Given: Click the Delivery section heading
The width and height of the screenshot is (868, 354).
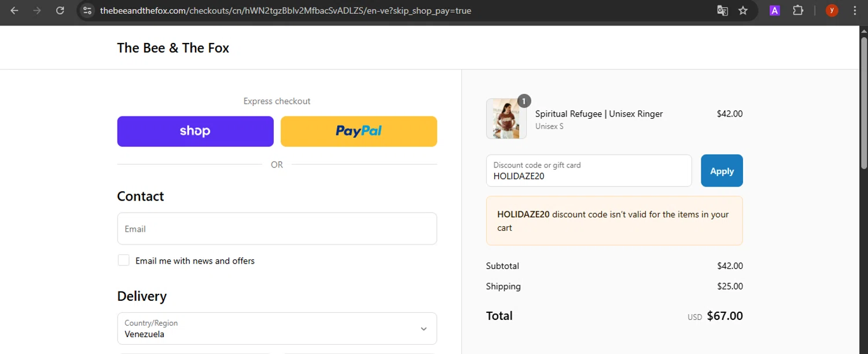Looking at the screenshot, I should click(142, 296).
